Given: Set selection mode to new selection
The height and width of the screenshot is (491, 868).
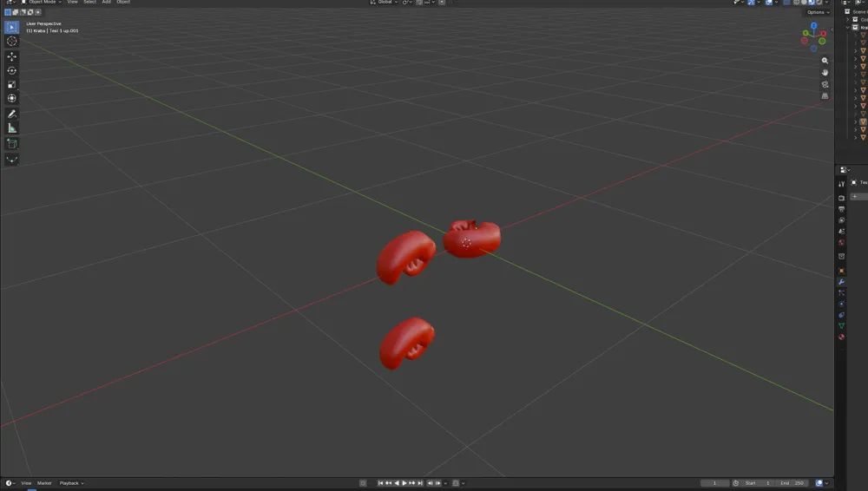Looking at the screenshot, I should (8, 12).
